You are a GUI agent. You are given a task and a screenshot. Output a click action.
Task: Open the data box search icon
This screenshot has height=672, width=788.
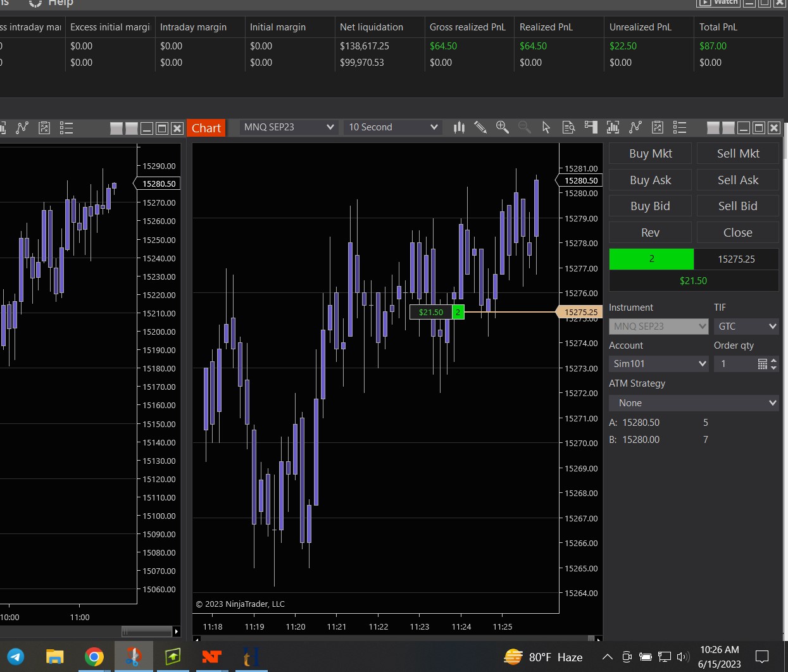point(568,127)
